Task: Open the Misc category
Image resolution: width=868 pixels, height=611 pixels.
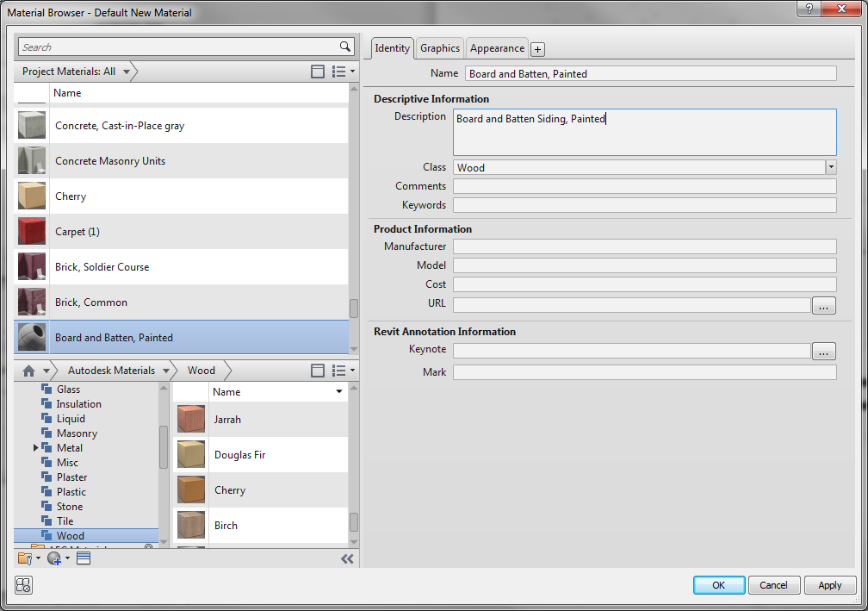Action: (67, 463)
